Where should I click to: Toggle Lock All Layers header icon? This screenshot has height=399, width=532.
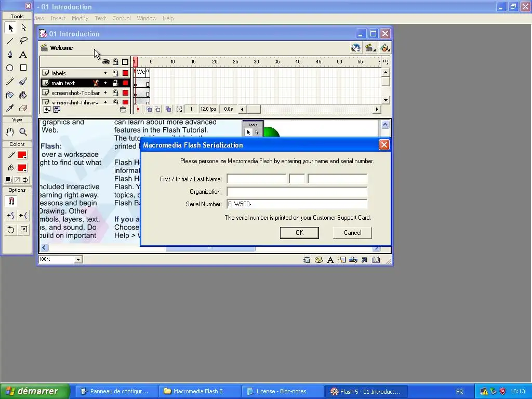pyautogui.click(x=116, y=62)
